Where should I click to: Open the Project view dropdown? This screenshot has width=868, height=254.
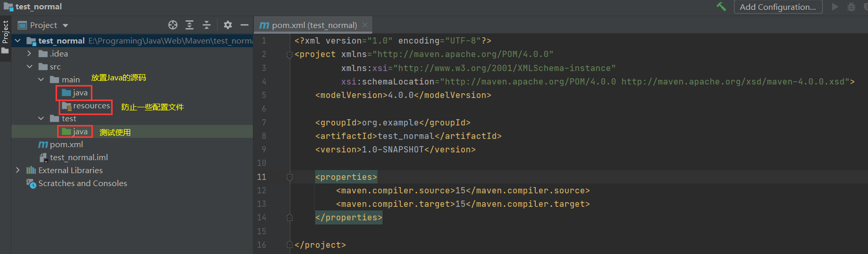coord(65,25)
